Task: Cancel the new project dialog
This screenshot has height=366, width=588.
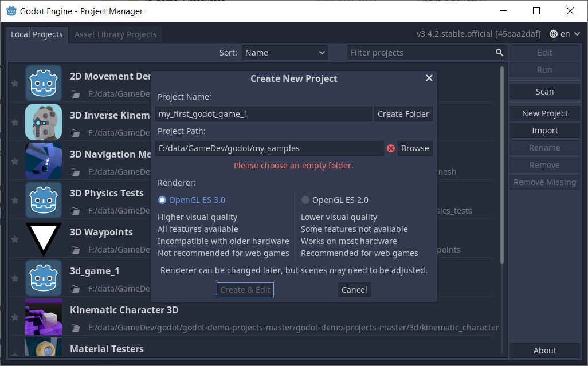Action: 354,290
